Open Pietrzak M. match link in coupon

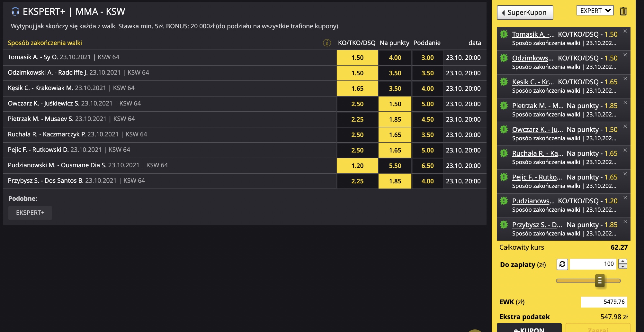(x=538, y=106)
